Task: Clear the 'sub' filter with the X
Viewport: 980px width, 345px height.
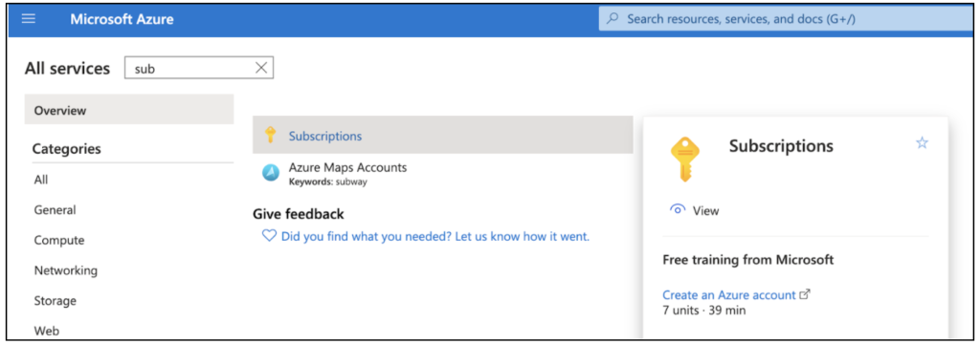Action: pyautogui.click(x=261, y=69)
